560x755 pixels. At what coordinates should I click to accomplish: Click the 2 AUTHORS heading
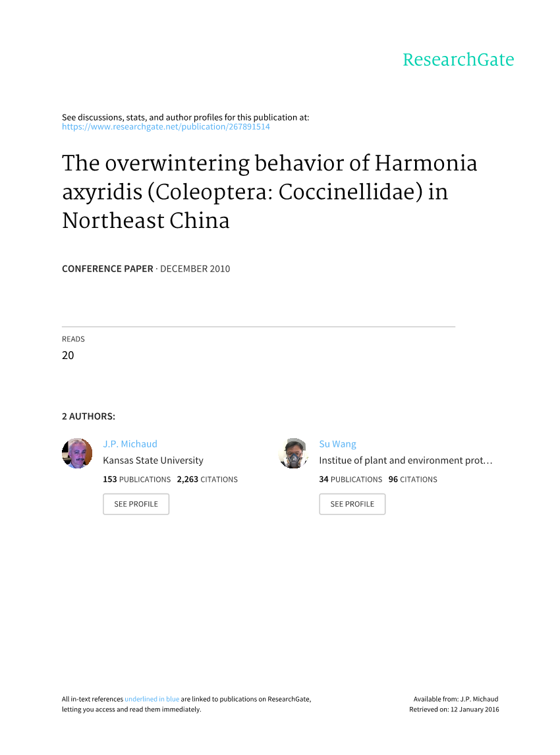coord(88,416)
